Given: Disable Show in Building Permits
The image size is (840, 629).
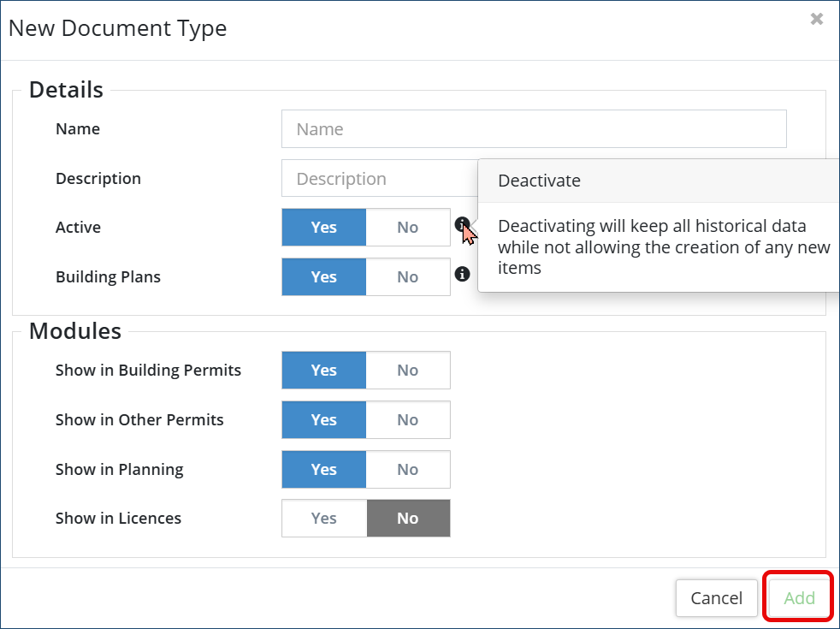Looking at the screenshot, I should (x=408, y=371).
